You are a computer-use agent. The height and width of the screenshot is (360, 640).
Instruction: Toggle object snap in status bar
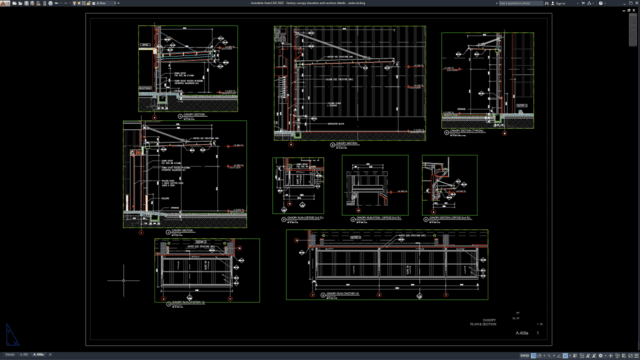565,356
